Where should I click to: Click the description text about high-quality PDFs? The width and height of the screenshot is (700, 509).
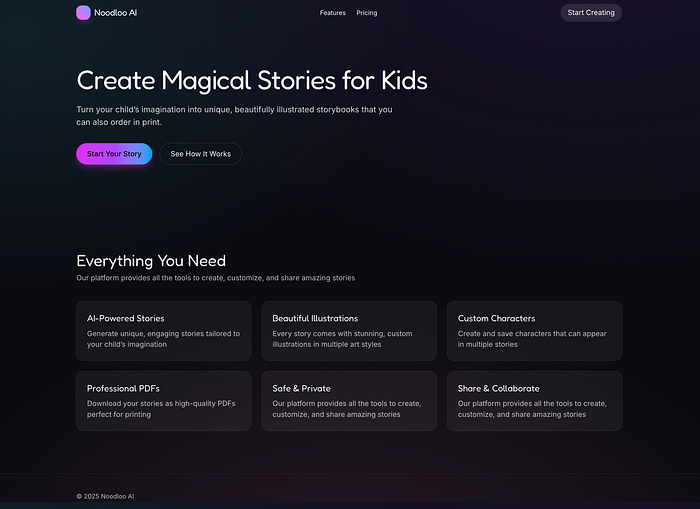tap(160, 409)
